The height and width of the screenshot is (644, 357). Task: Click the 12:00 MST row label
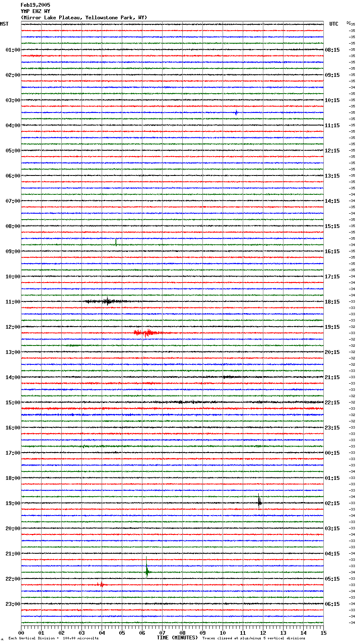[x=13, y=327]
